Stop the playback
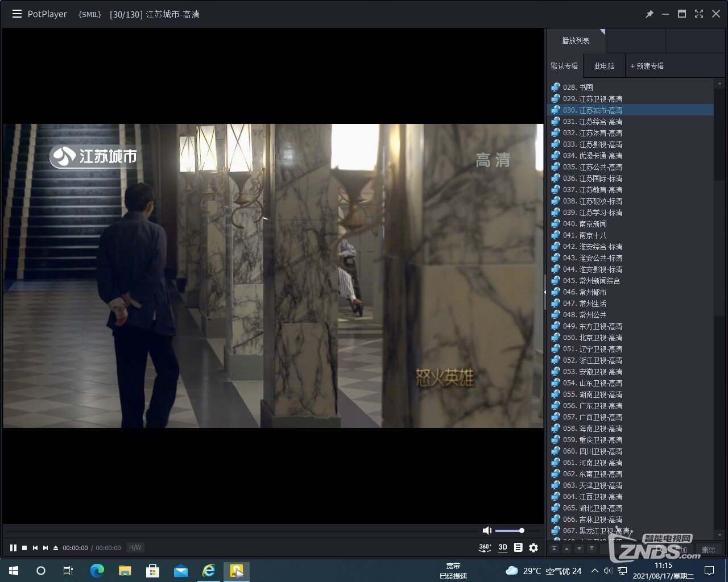Viewport: 728px width, 582px height. pos(24,548)
